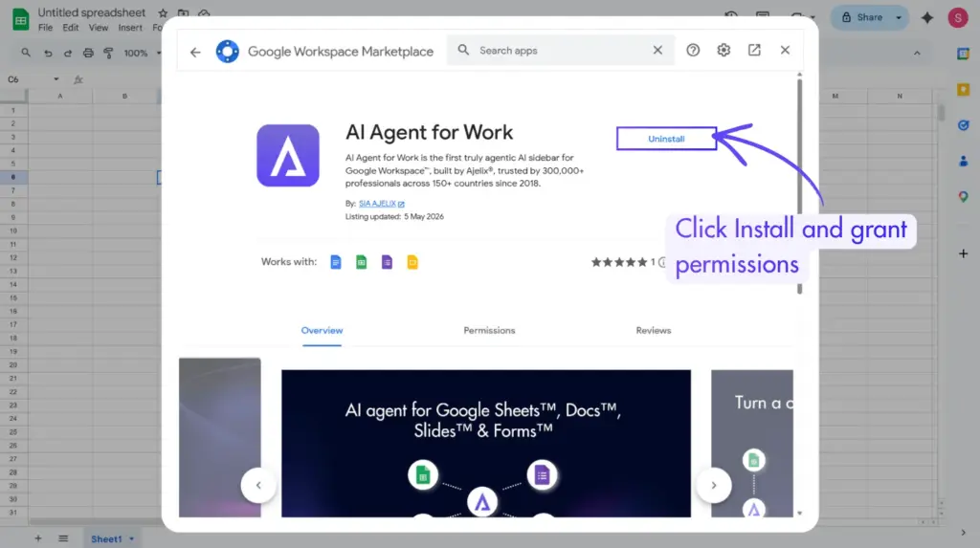Open the Insert menu in Sheets
This screenshot has height=548, width=980.
pos(130,28)
